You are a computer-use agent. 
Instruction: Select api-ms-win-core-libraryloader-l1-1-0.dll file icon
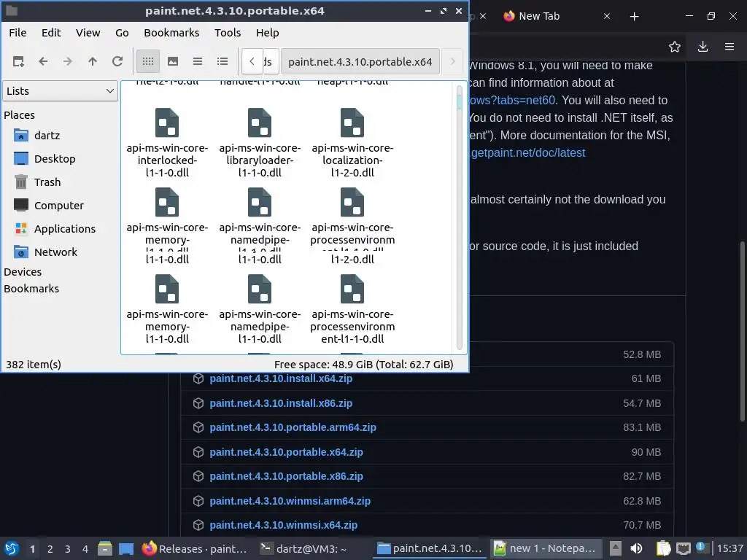click(260, 122)
